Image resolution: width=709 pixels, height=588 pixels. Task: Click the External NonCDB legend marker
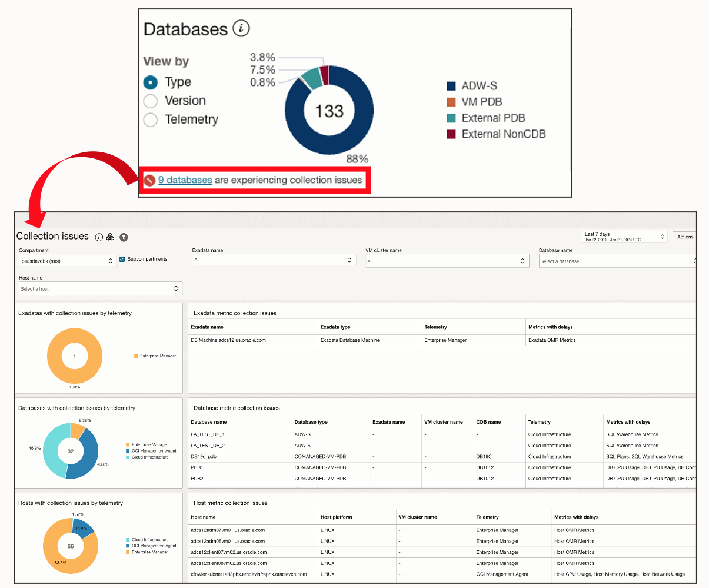(451, 134)
